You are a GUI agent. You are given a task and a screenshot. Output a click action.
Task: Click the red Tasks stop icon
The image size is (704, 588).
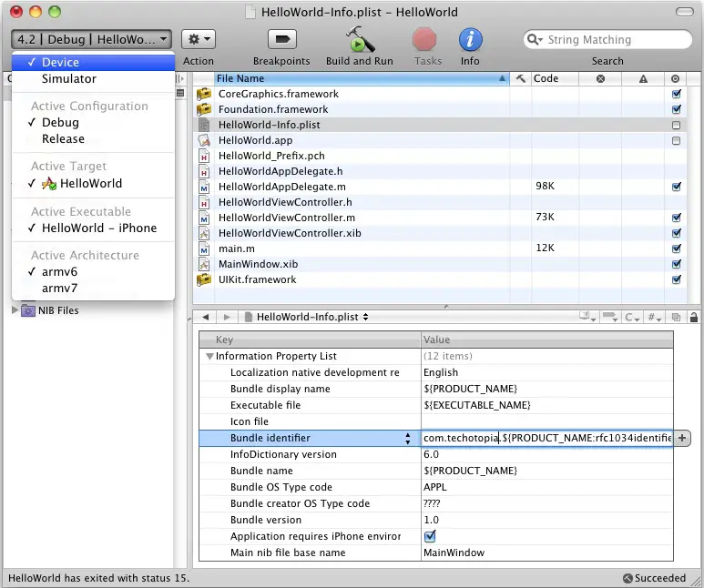(425, 40)
